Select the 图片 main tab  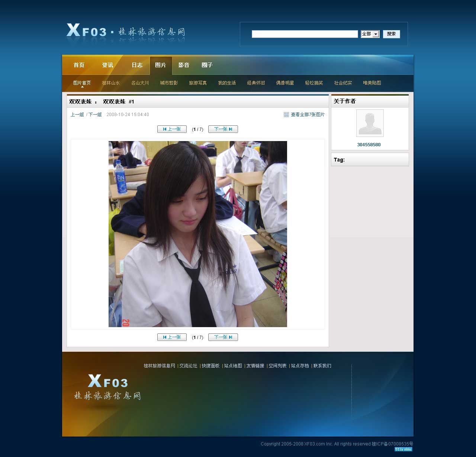[x=161, y=65]
